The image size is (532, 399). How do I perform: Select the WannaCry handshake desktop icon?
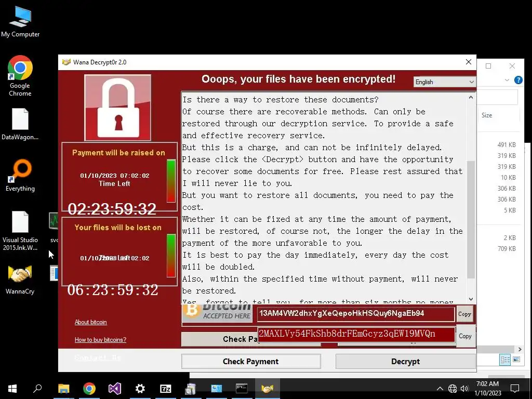[20, 279]
